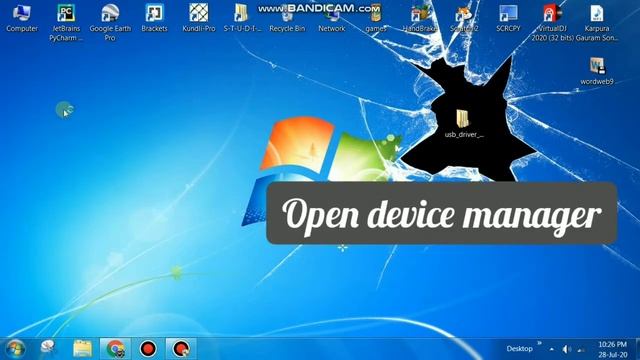Viewport: 640px width, 360px height.
Task: Select the VirtualDJ 2020 shortcut
Action: 552,22
